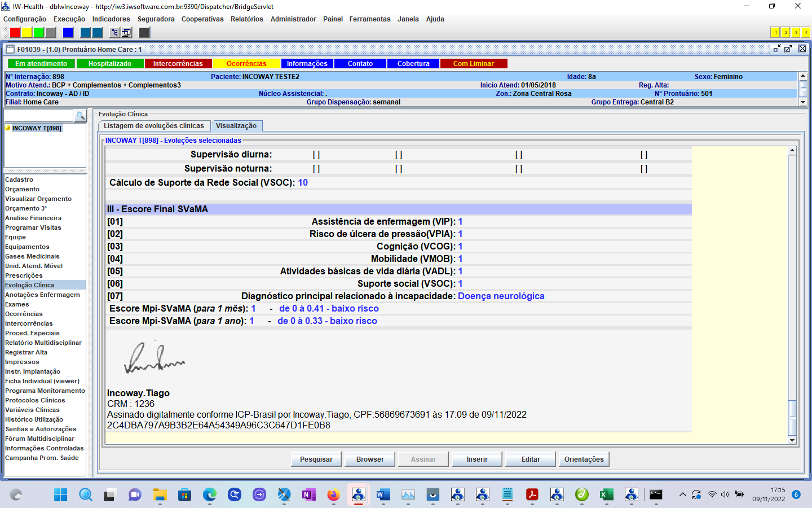Click the dark gray square toolbar icon
This screenshot has height=508, width=812.
[144, 33]
